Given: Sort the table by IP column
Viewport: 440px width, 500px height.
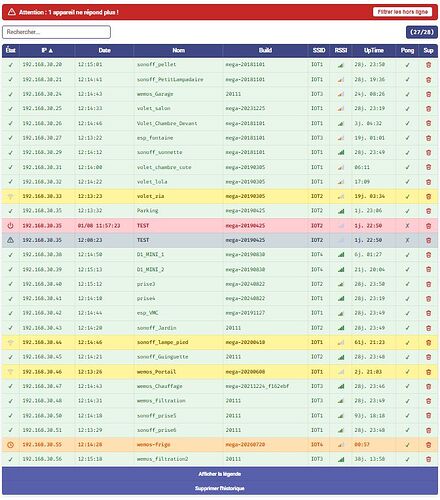Looking at the screenshot, I should (47, 50).
